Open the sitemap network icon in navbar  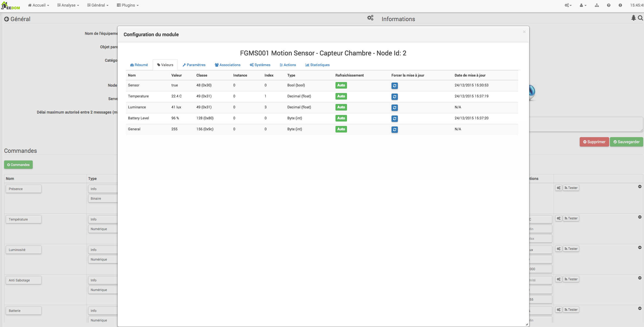pyautogui.click(x=597, y=5)
